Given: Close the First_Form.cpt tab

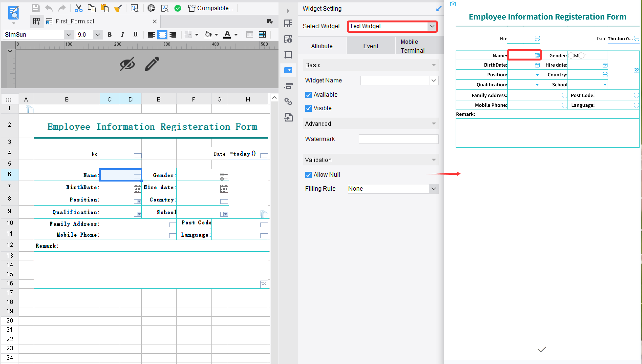Looking at the screenshot, I should tap(155, 21).
